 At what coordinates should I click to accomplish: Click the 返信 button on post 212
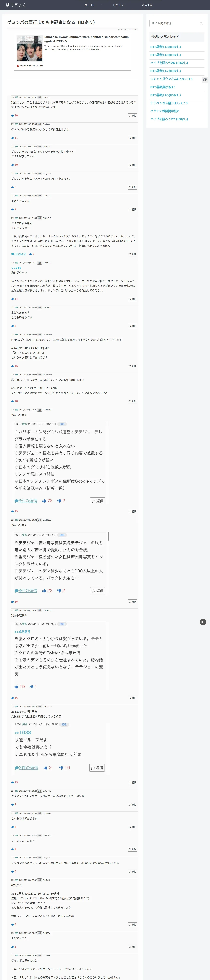click(133, 165)
